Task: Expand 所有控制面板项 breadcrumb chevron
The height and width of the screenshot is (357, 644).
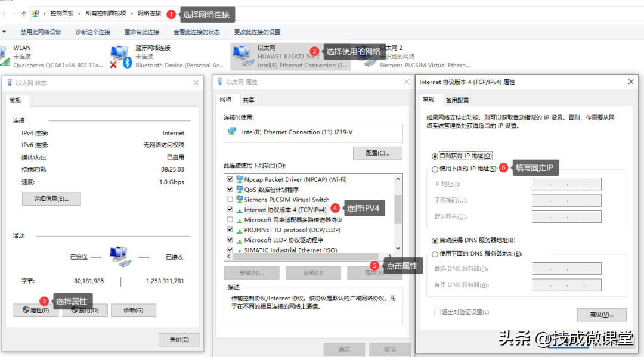Action: (x=132, y=13)
